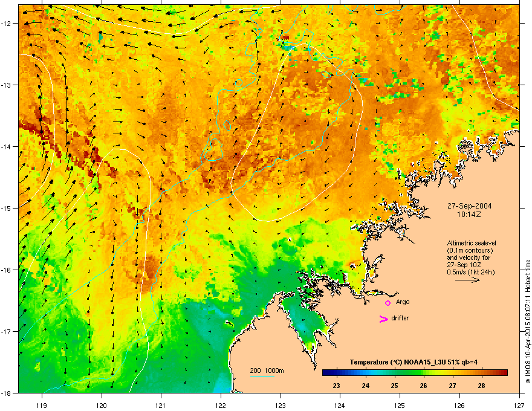The height and width of the screenshot is (411, 532).
Task: Click the longitude axis label 125
Action: pos(400,405)
